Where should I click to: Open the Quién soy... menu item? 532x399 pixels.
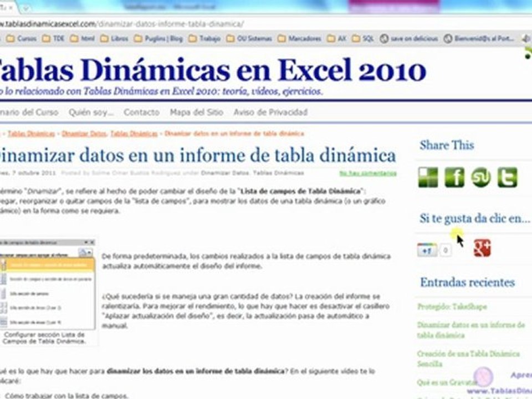(x=91, y=112)
